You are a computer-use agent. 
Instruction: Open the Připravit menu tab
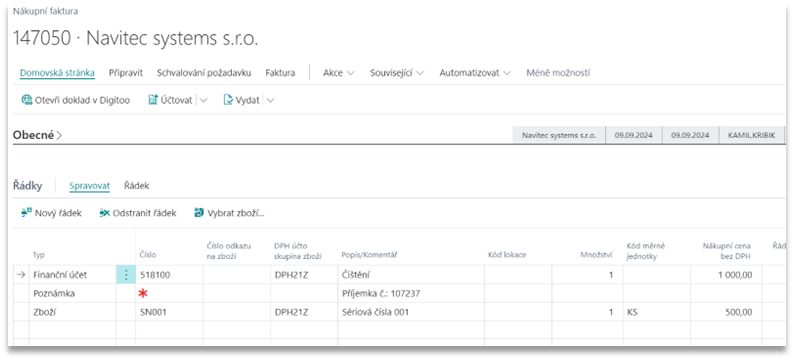click(x=126, y=73)
